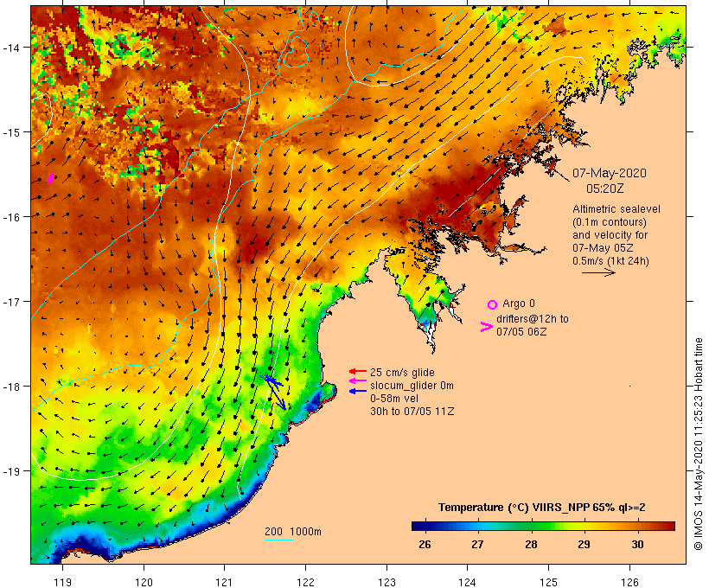Image resolution: width=709 pixels, height=588 pixels.
Task: Click the red 25 cm/s glide arrow
Action: pos(358,371)
